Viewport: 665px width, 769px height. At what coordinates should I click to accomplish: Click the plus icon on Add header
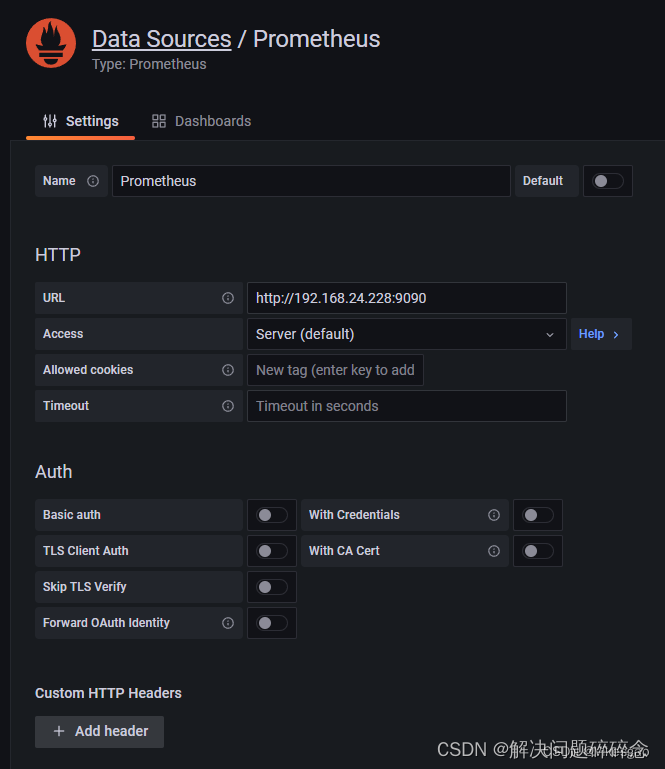pyautogui.click(x=59, y=731)
